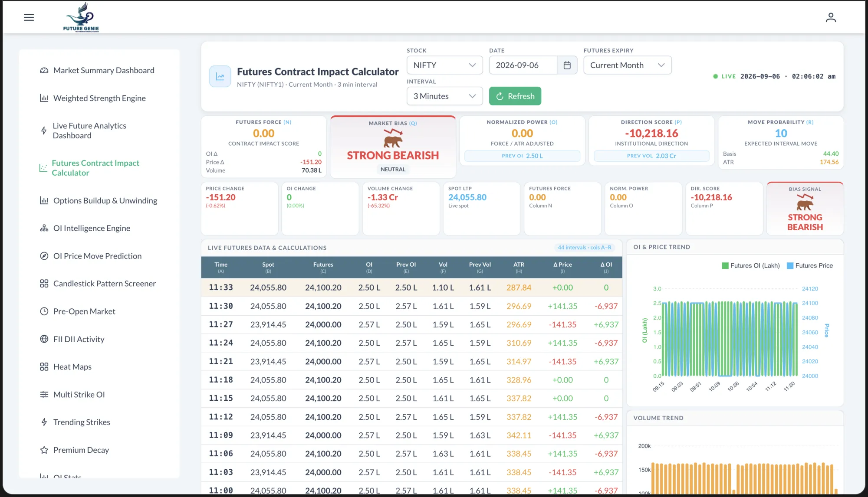Click Trending Strikes lightning icon

point(44,422)
